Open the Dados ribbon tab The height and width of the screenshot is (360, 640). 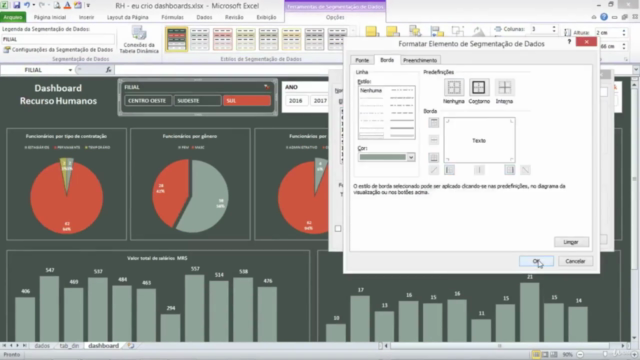click(204, 17)
